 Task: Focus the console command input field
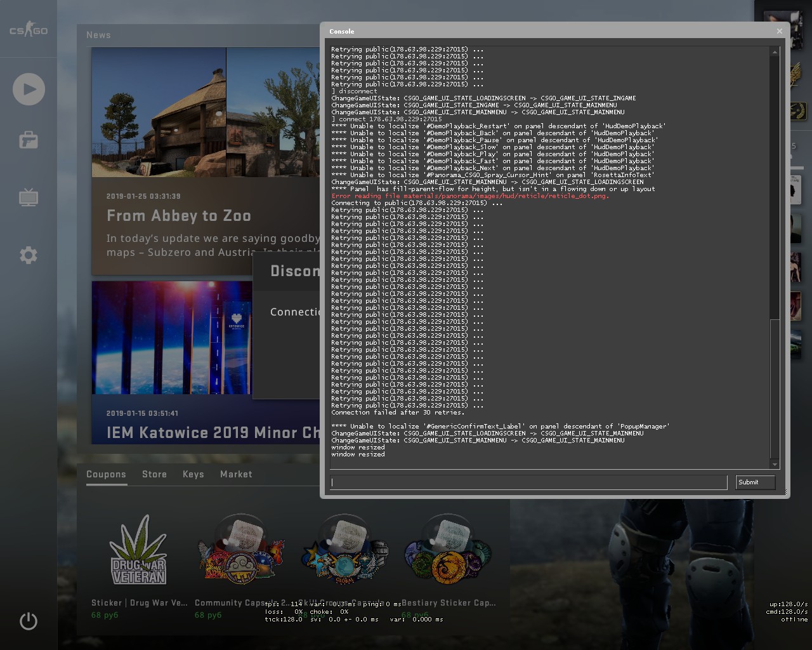click(x=528, y=482)
